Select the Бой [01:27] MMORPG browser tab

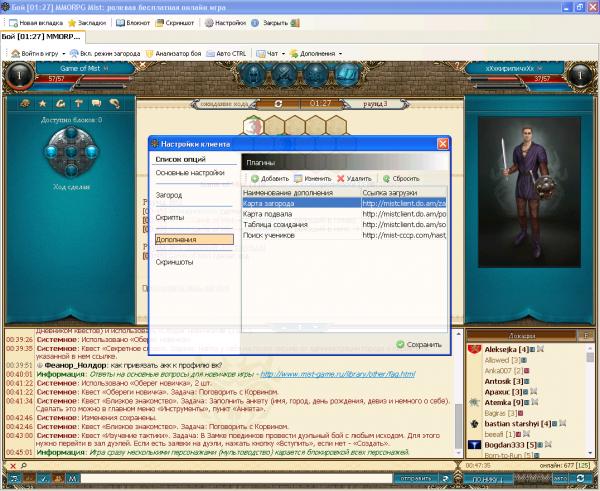pos(42,37)
